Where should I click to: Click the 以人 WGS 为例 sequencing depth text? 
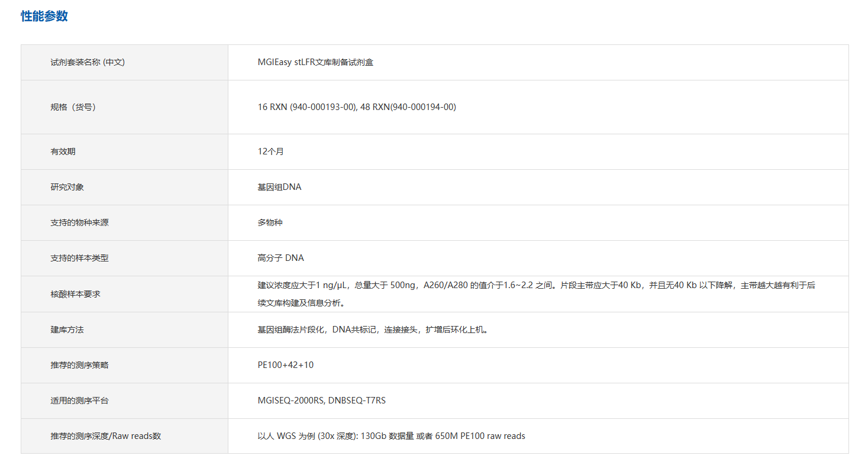[391, 436]
